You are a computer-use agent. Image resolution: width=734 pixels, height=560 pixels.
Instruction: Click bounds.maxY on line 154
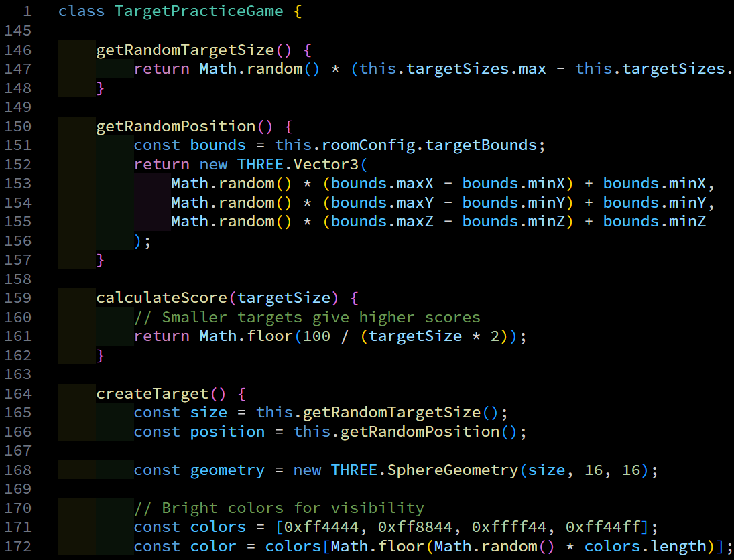(382, 202)
